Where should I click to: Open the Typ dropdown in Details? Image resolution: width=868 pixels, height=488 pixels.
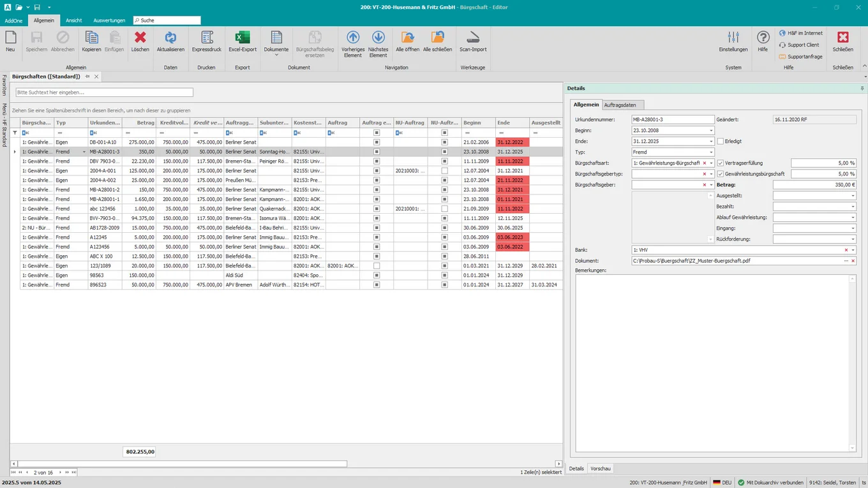point(711,152)
